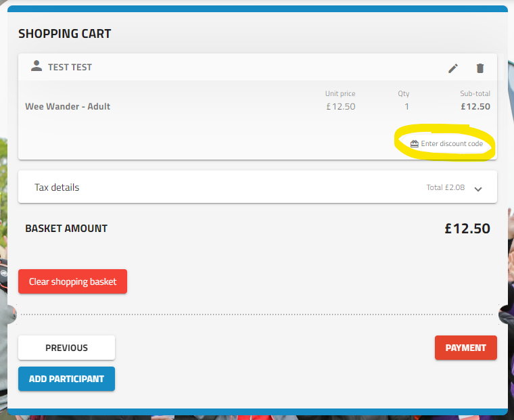Delete participant using the trash icon
Image resolution: width=514 pixels, height=420 pixels.
[480, 68]
